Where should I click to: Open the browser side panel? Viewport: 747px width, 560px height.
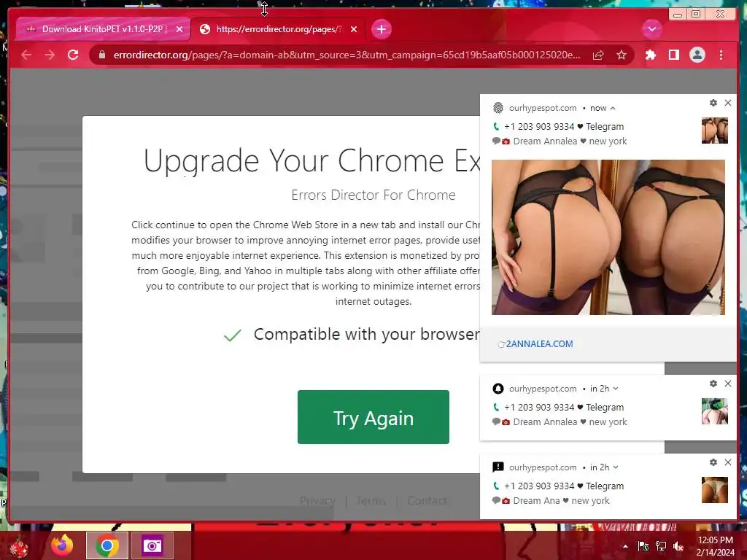673,55
